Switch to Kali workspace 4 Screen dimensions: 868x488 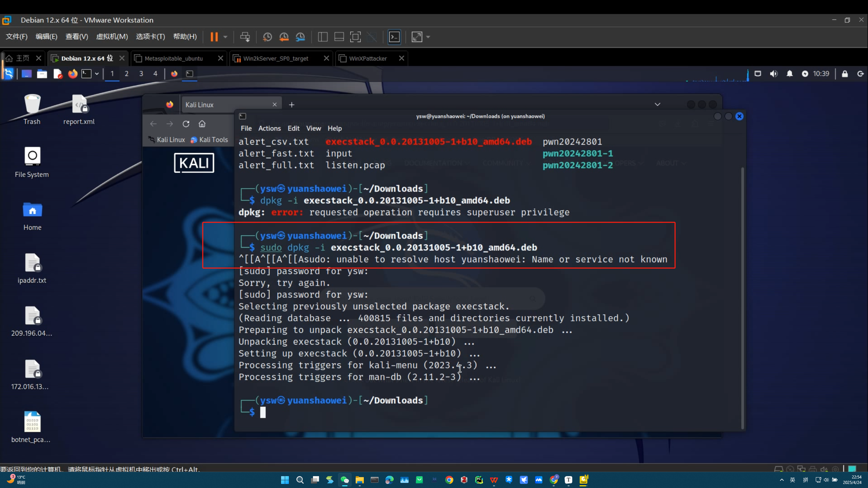(155, 74)
